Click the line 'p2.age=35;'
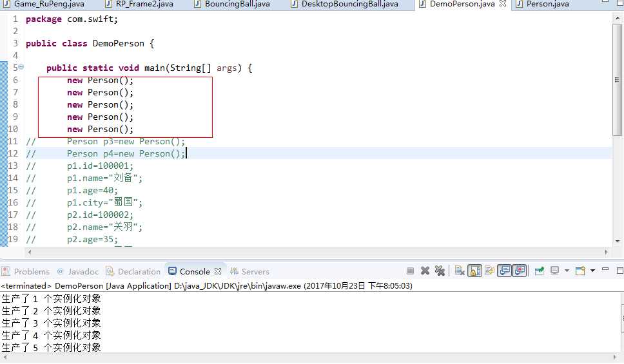Viewport: 624px width, 364px height. point(92,240)
